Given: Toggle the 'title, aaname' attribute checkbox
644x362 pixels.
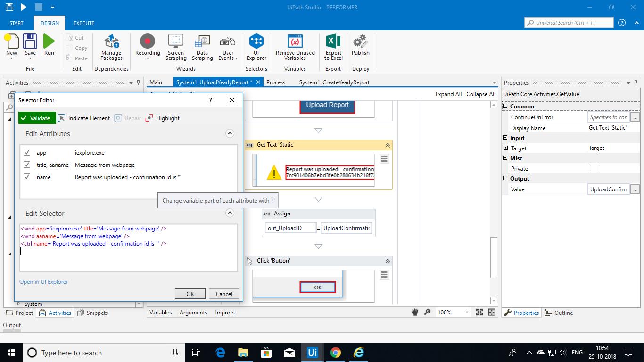Looking at the screenshot, I should (x=27, y=165).
